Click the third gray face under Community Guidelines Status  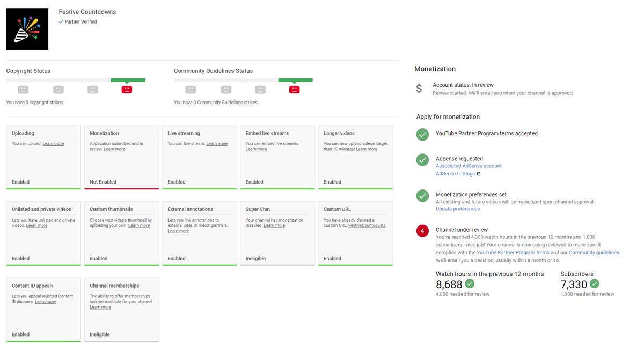pyautogui.click(x=260, y=90)
